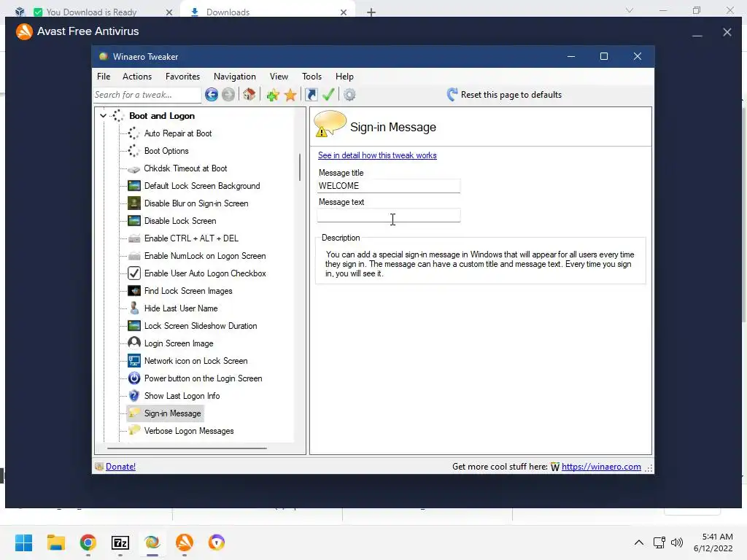Open the Favorites menu

182,76
